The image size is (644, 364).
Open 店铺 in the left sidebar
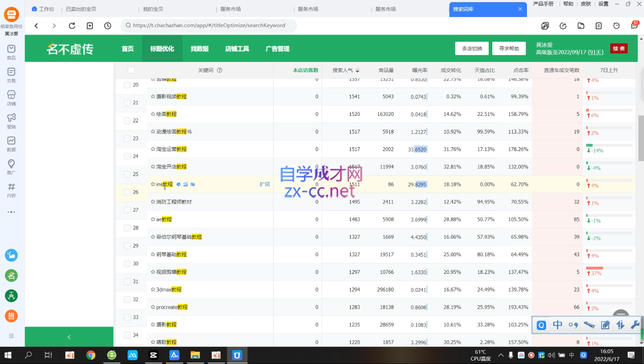(12, 98)
